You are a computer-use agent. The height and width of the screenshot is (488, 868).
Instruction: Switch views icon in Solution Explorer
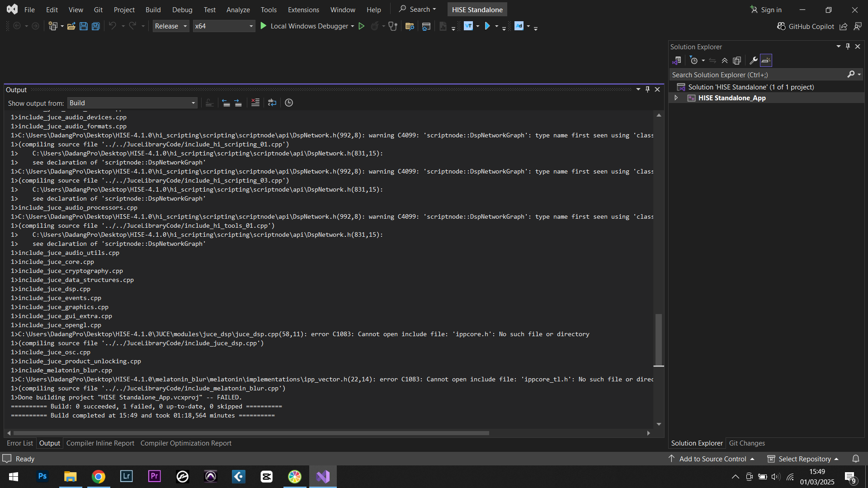coord(677,61)
